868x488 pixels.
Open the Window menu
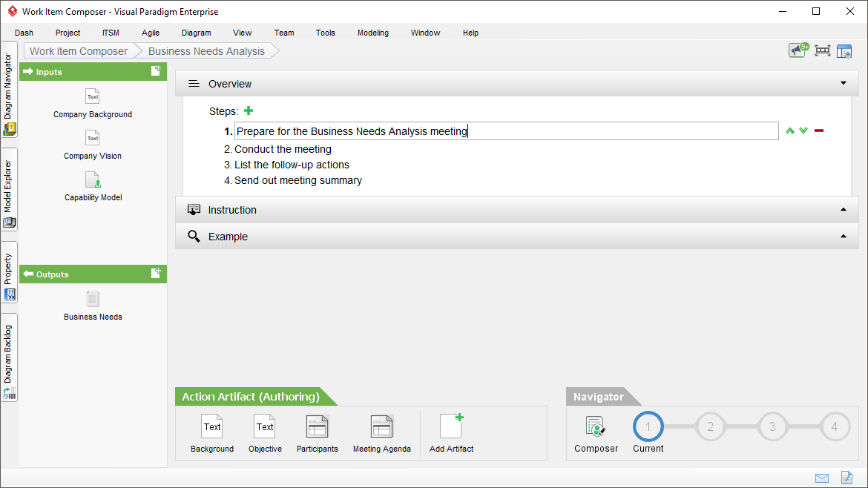pyautogui.click(x=425, y=33)
